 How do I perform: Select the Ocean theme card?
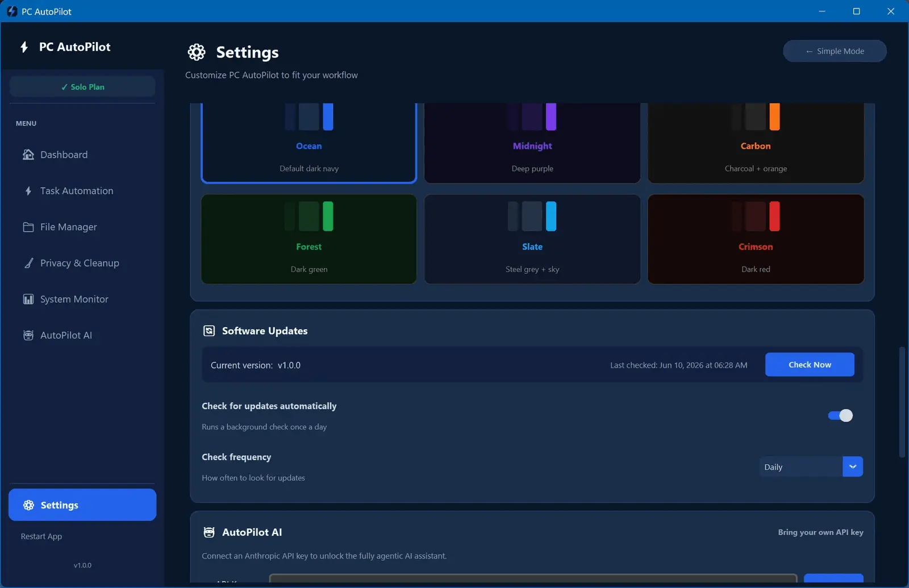coord(309,143)
